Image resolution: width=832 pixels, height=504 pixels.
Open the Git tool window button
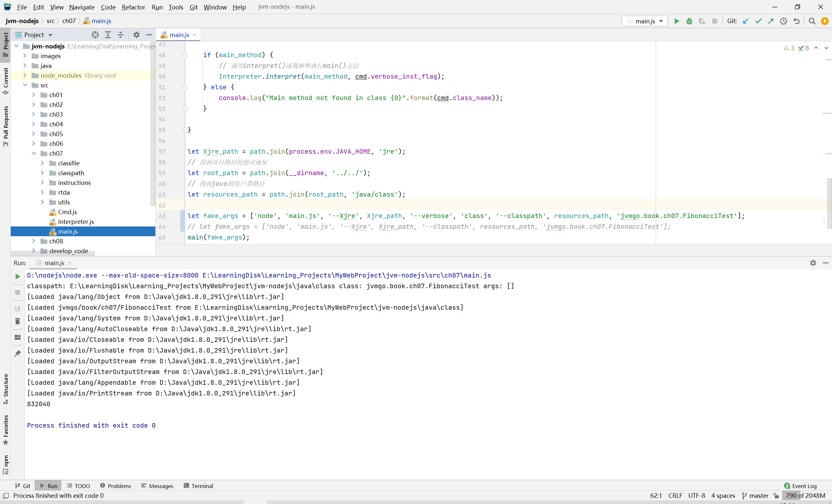(23, 486)
